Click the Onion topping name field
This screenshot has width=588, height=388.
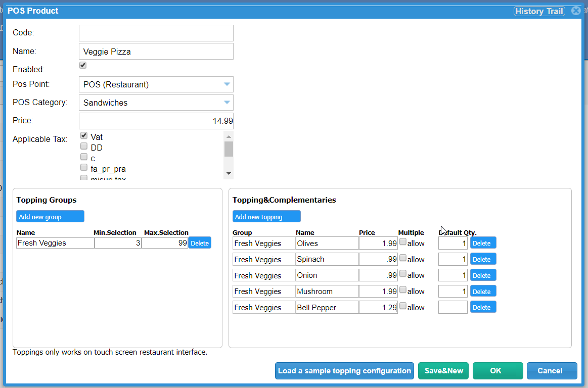[x=327, y=275]
